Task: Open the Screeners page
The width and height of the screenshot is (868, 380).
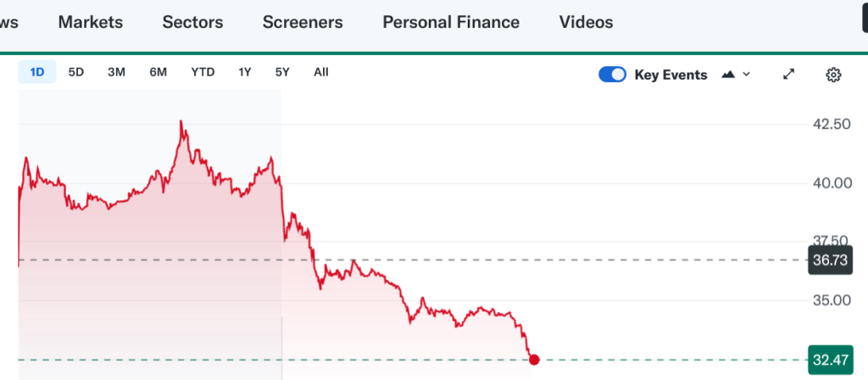Action: (303, 22)
